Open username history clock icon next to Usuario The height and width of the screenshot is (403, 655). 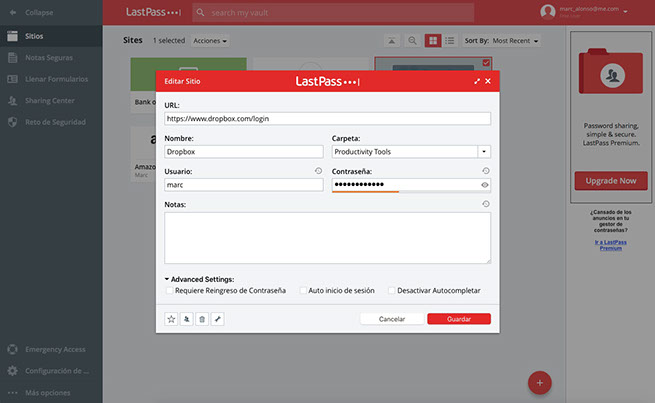coord(317,171)
